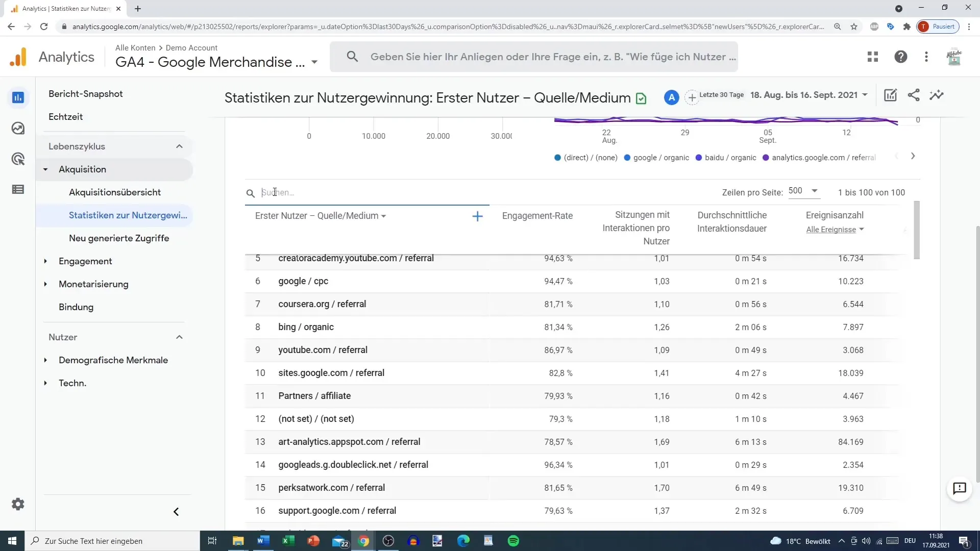Toggle the baidu / organic legend dot
The width and height of the screenshot is (980, 551).
[699, 158]
